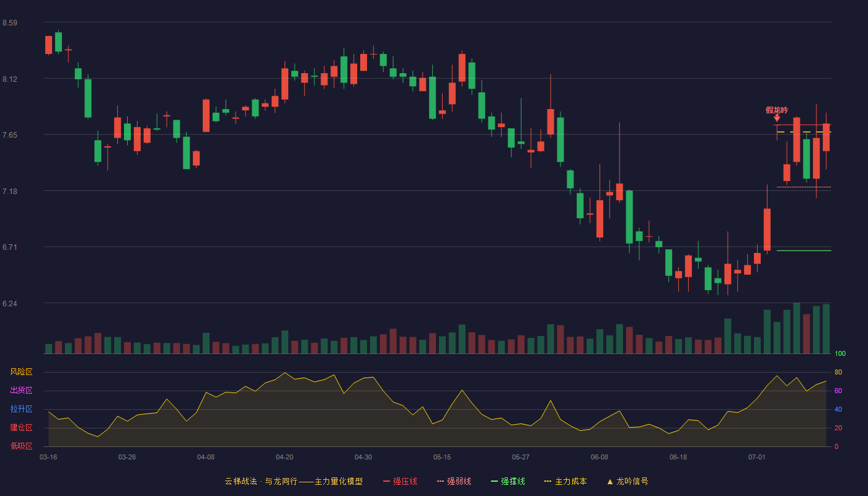868x496 pixels.
Task: Toggle the 主力成本 legend item
Action: click(565, 481)
